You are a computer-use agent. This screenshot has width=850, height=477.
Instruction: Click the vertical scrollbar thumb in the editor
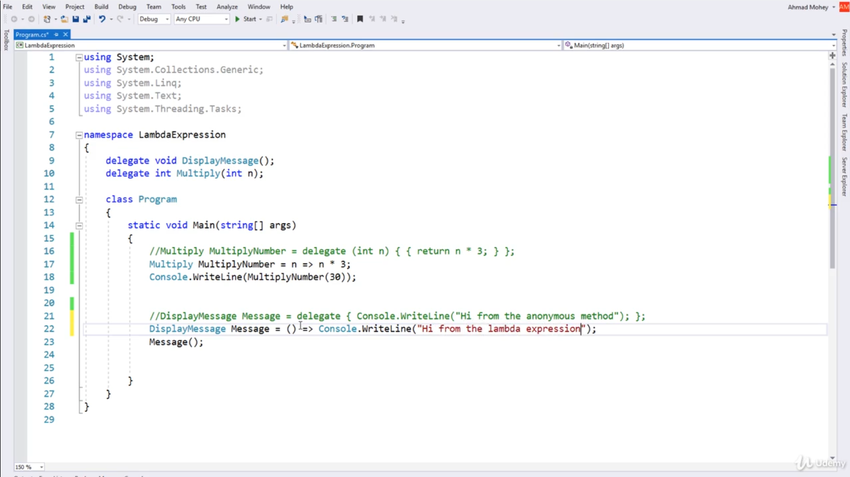tap(833, 167)
